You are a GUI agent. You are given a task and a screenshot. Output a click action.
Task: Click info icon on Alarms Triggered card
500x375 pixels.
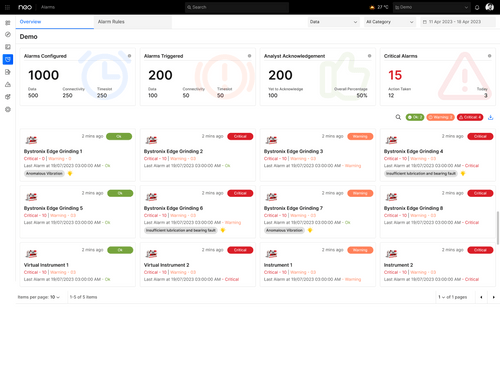tap(249, 56)
